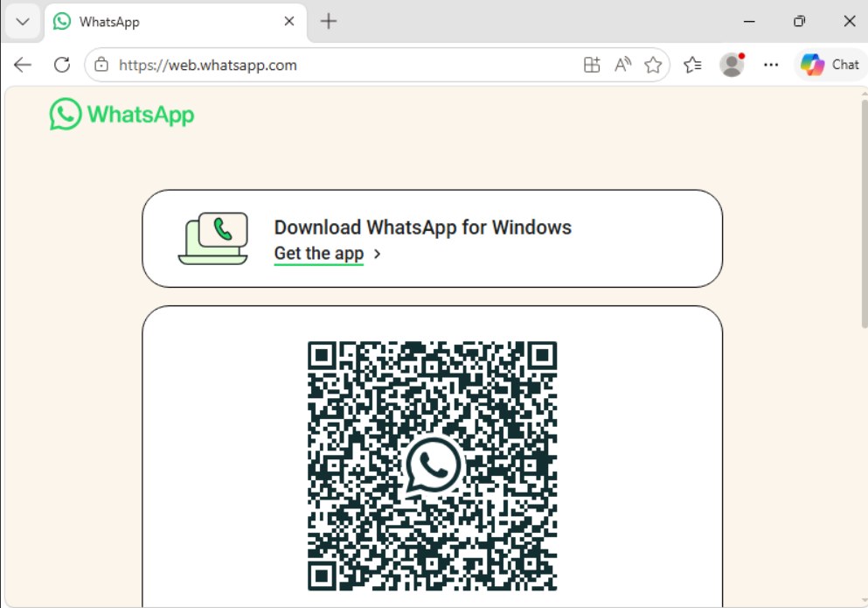Add this page to favorites
This screenshot has width=868, height=608.
pyautogui.click(x=653, y=65)
